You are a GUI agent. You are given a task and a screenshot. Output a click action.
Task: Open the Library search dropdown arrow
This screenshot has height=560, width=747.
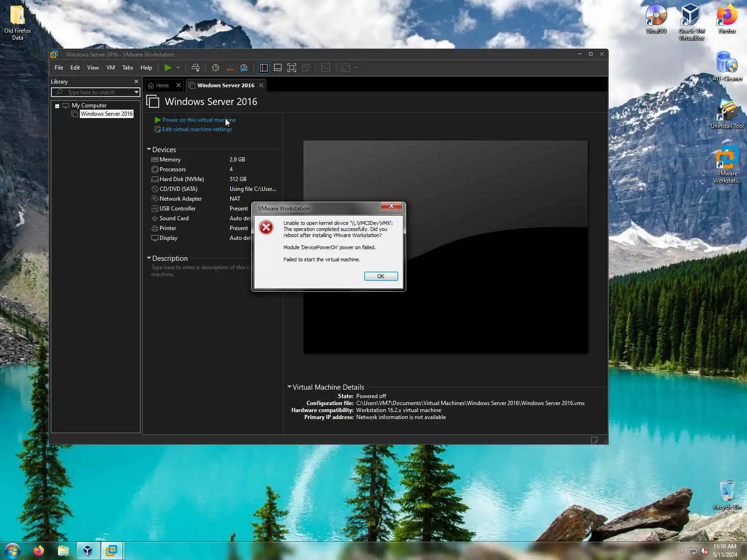tap(136, 92)
